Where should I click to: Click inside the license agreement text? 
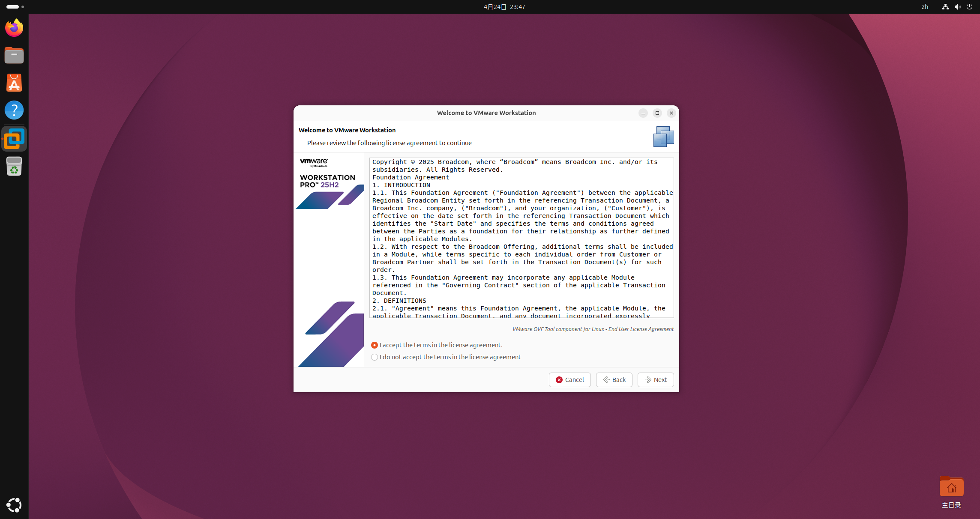point(521,238)
